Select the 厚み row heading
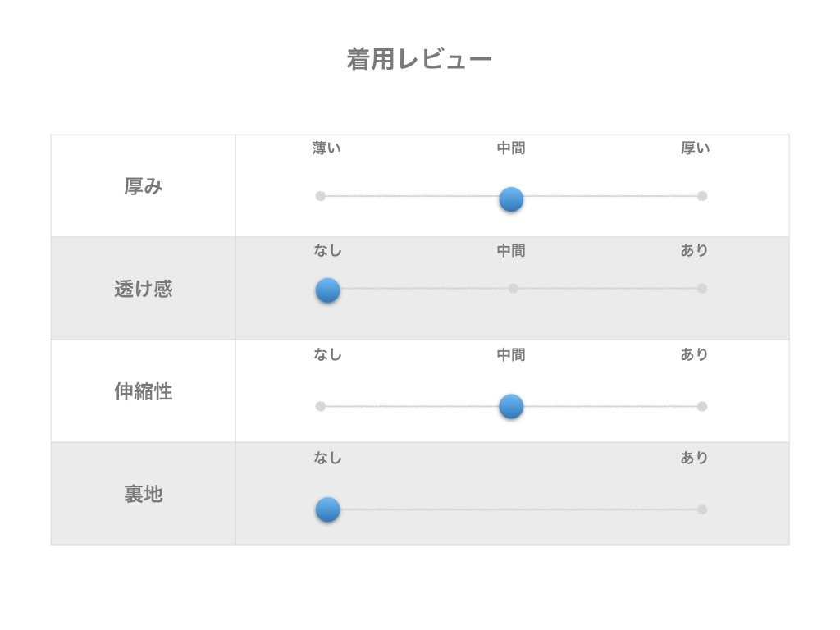This screenshot has width=840, height=630. pos(144,186)
